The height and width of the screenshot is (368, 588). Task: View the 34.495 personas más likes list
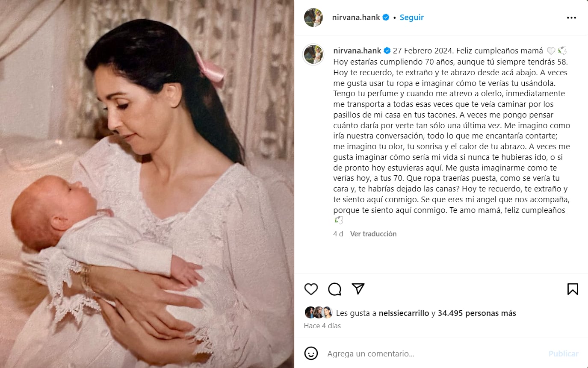(x=477, y=313)
